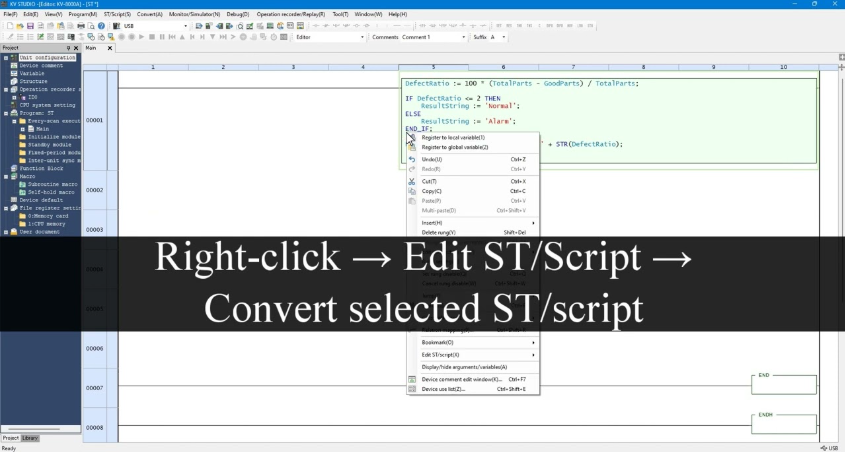The height and width of the screenshot is (452, 845).
Task: Pin the Project panel using pushpin icon
Action: [x=68, y=48]
